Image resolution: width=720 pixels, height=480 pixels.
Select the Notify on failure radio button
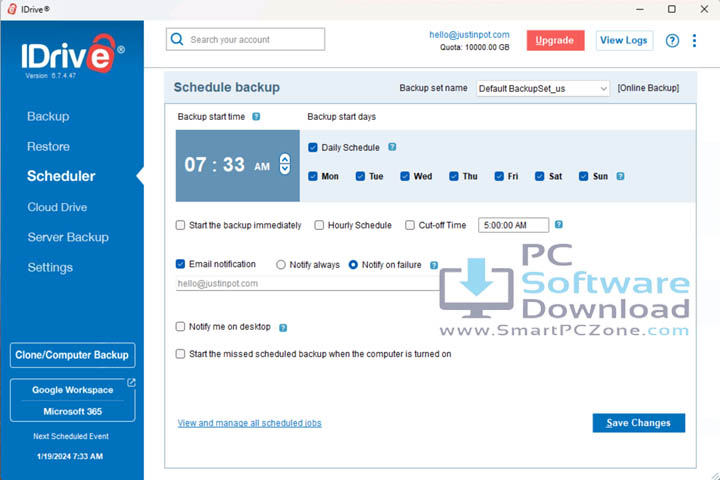(x=353, y=265)
